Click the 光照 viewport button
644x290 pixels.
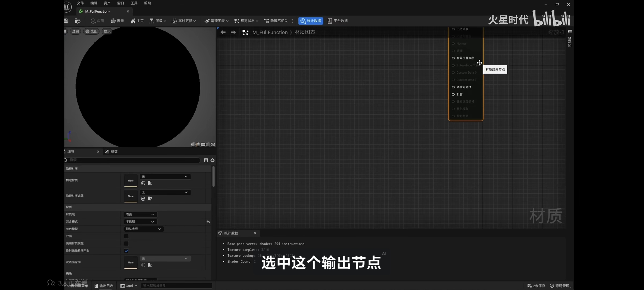point(92,31)
